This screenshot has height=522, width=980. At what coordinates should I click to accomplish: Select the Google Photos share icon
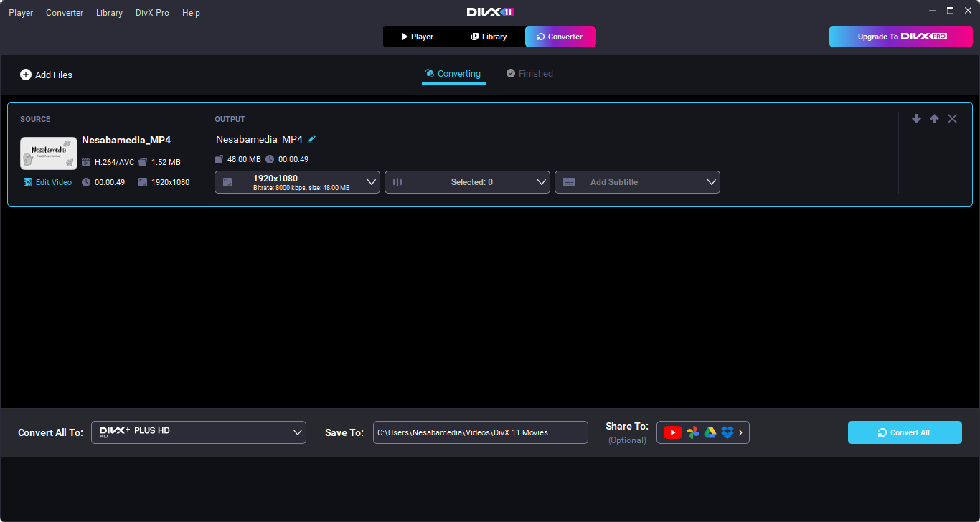click(x=692, y=432)
